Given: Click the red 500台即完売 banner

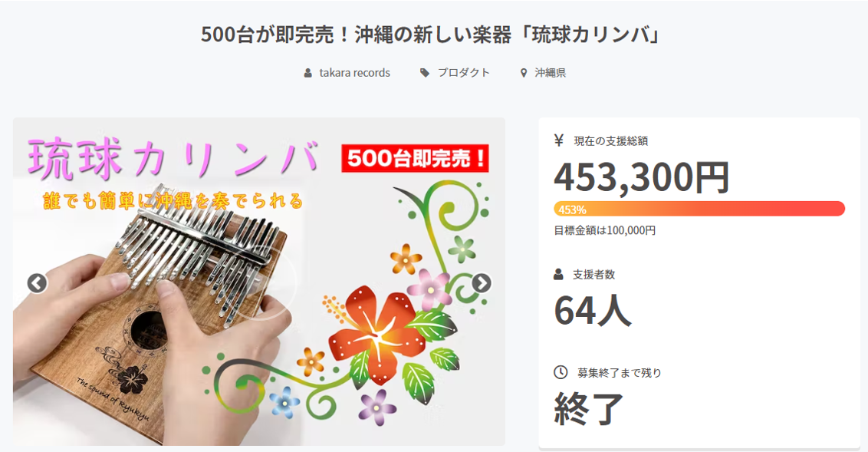Looking at the screenshot, I should point(415,158).
